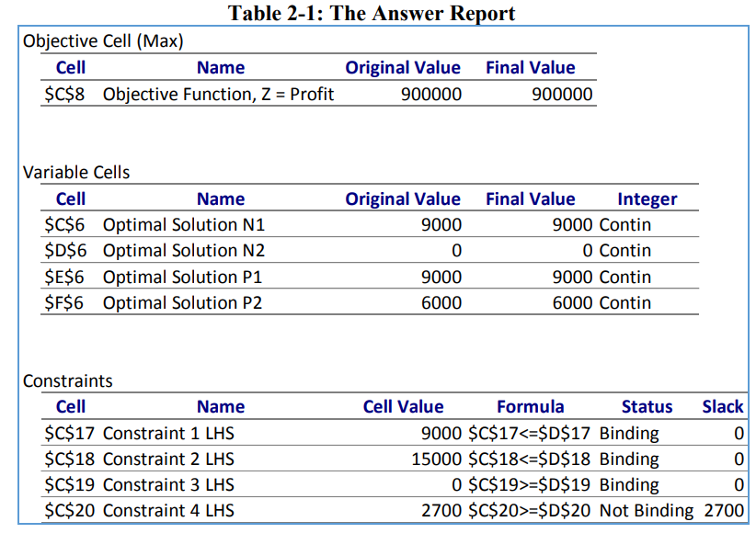Click Constraint 2 cell value 15000
The width and height of the screenshot is (756, 533).
click(x=436, y=459)
